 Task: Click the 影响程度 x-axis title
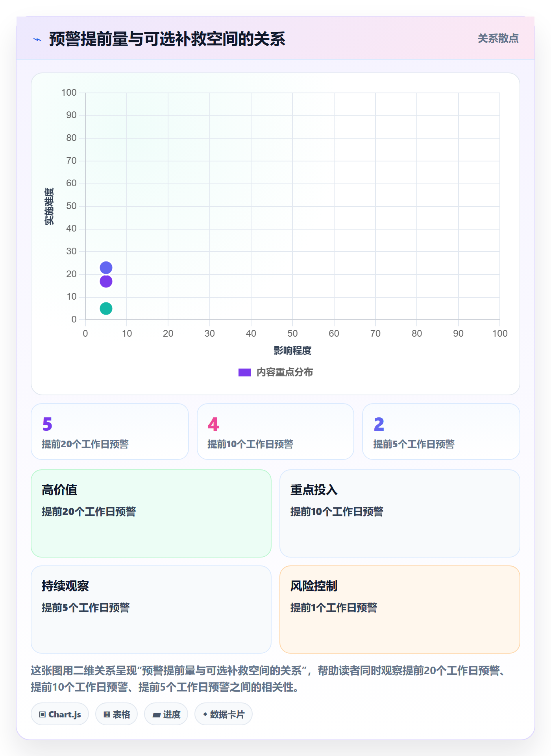(292, 350)
